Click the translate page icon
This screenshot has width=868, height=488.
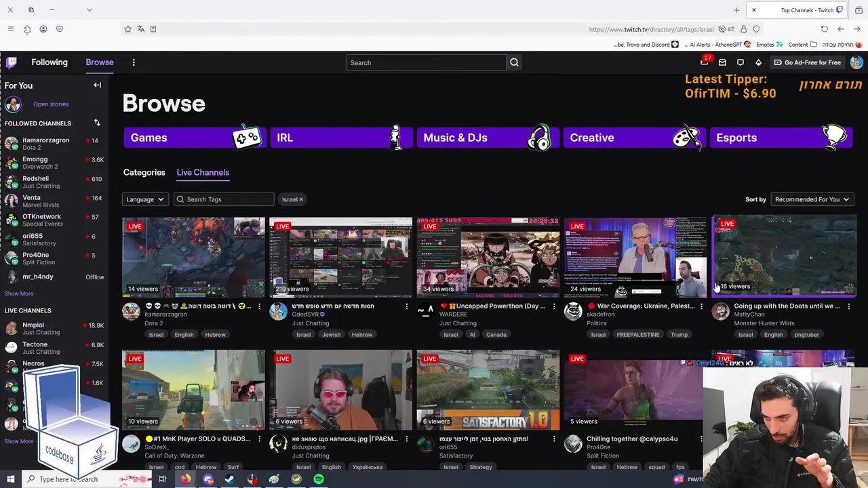click(140, 29)
